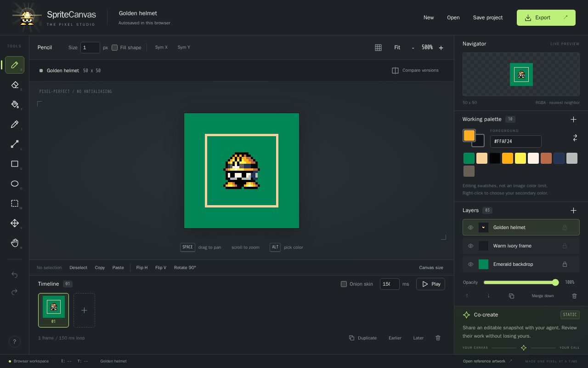This screenshot has width=588, height=368.
Task: Select the Ellipse shape tool
Action: point(15,184)
